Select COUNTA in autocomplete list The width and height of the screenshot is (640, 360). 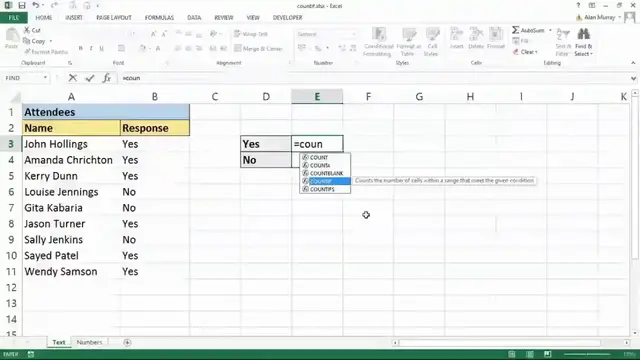(x=325, y=165)
